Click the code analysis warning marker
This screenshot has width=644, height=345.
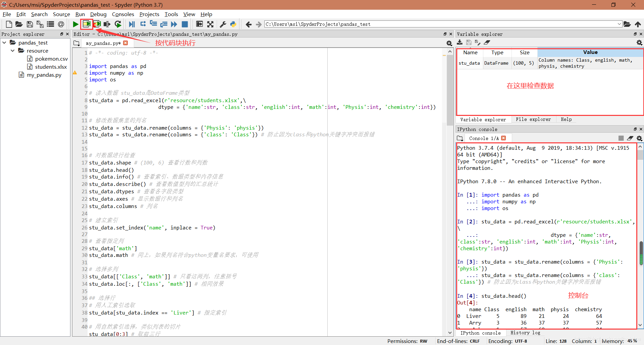[x=75, y=73]
